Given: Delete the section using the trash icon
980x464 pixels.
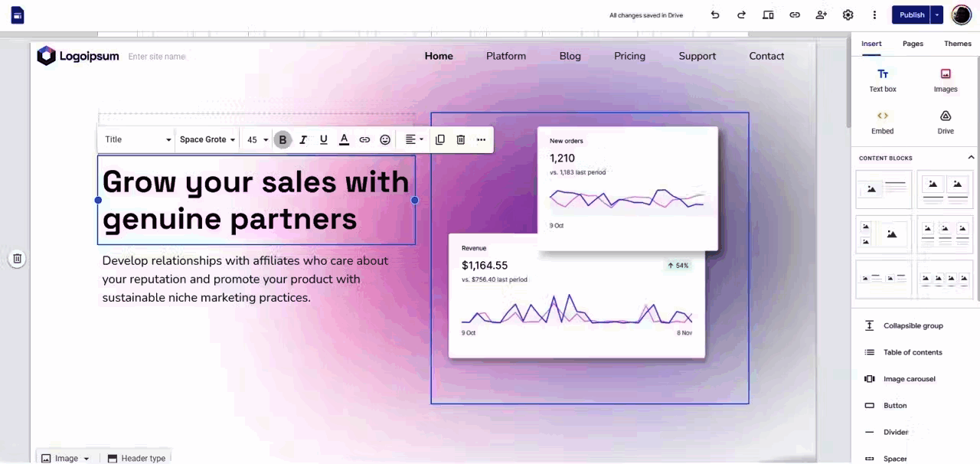Looking at the screenshot, I should 17,259.
